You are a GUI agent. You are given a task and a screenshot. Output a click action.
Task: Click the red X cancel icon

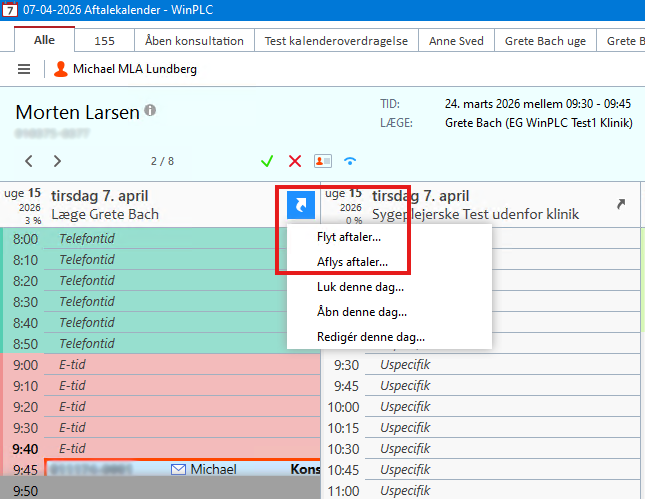click(x=295, y=161)
